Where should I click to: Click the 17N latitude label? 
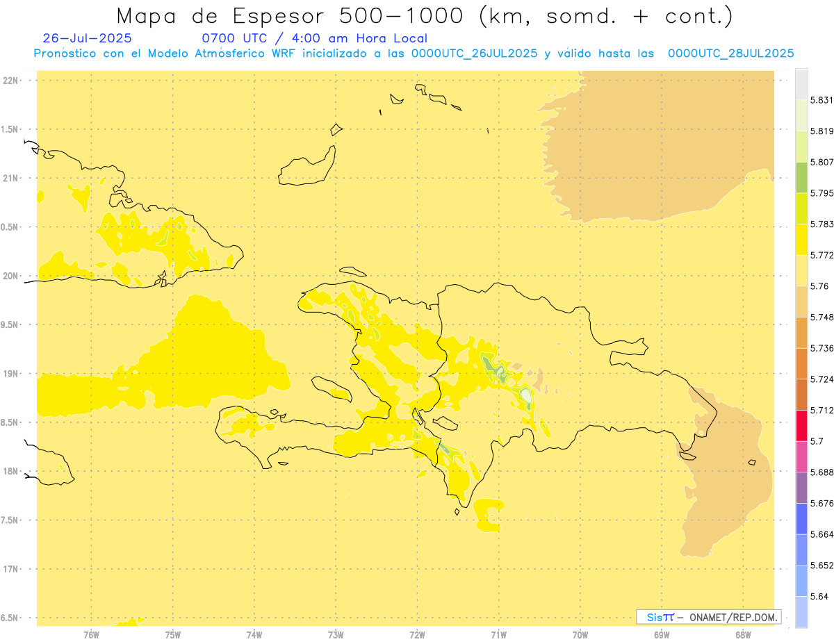11,569
